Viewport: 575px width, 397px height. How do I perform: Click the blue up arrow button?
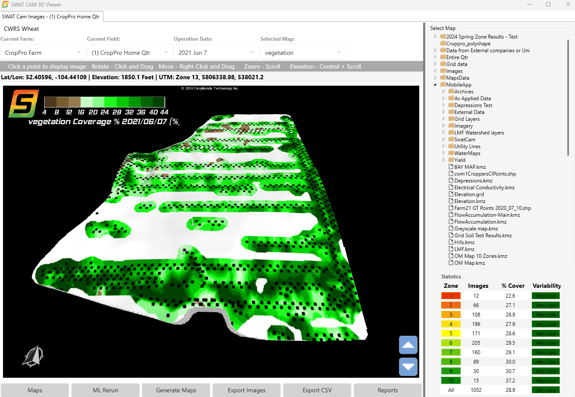coord(408,345)
